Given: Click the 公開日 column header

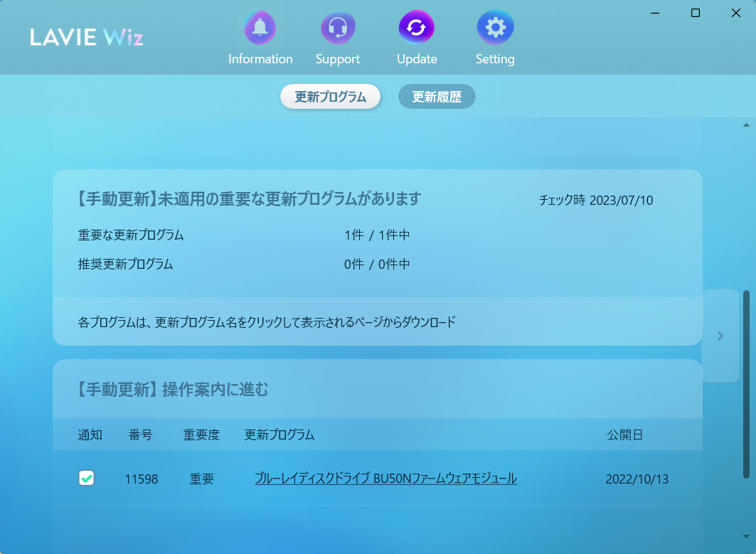Looking at the screenshot, I should click(x=625, y=435).
